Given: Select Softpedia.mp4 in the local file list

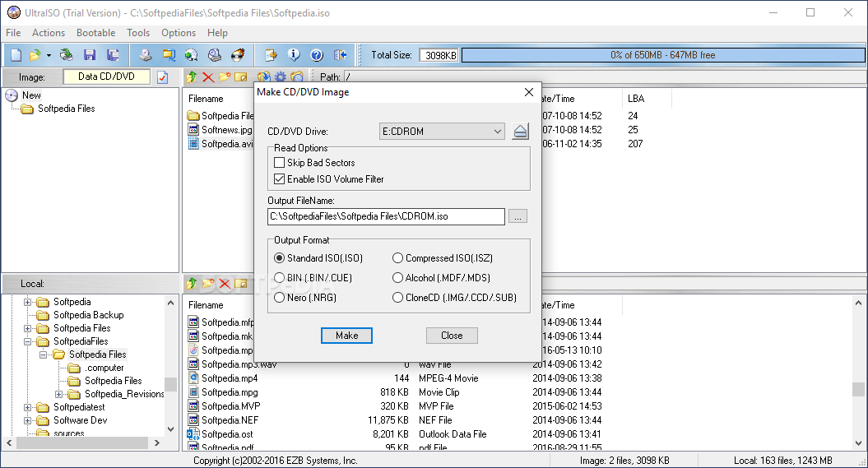Looking at the screenshot, I should click(230, 378).
